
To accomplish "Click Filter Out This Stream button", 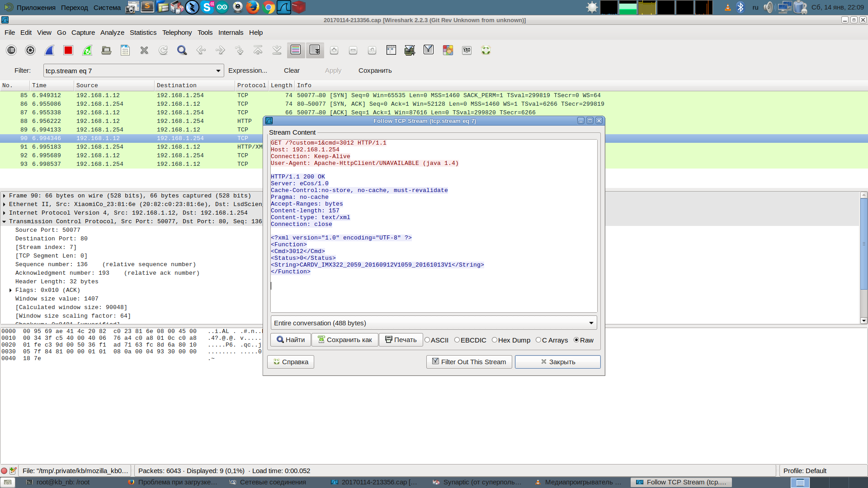I will click(469, 362).
